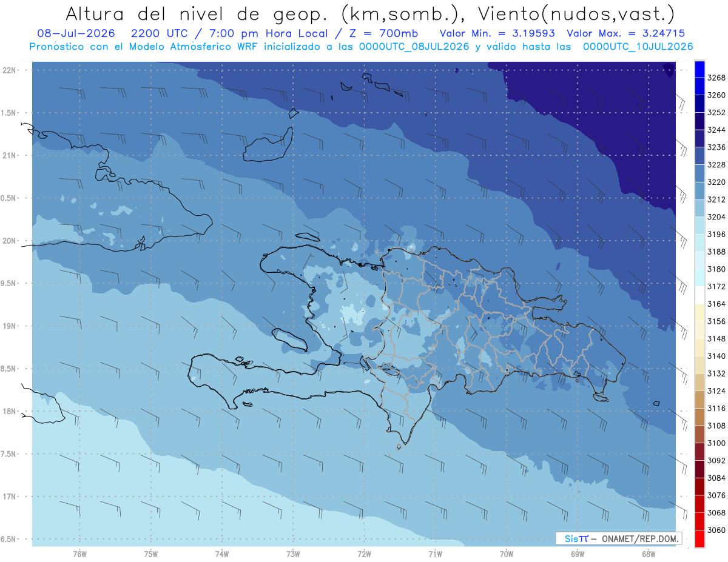The image size is (728, 562).
Task: Click the '3268' colorbar value
Action: [716, 78]
